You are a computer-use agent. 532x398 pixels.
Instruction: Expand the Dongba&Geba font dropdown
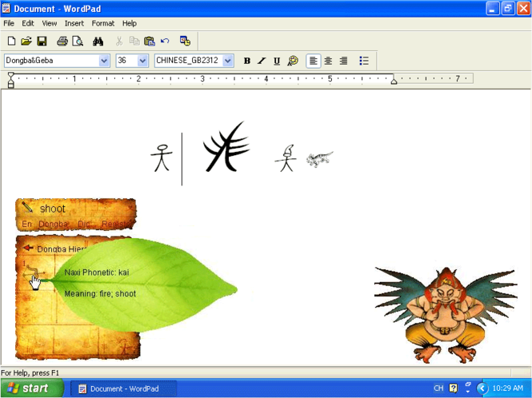pos(104,61)
